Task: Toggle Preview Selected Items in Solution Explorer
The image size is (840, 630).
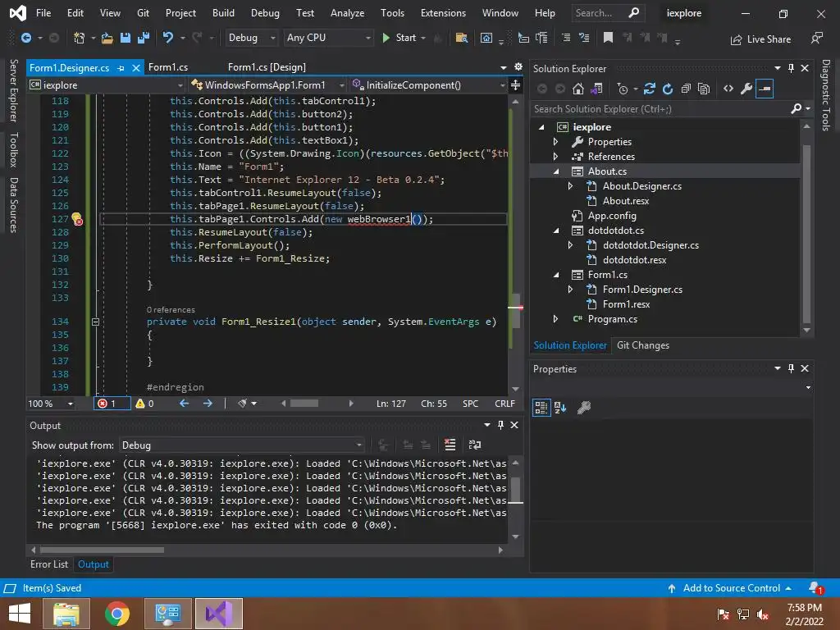Action: tap(765, 89)
